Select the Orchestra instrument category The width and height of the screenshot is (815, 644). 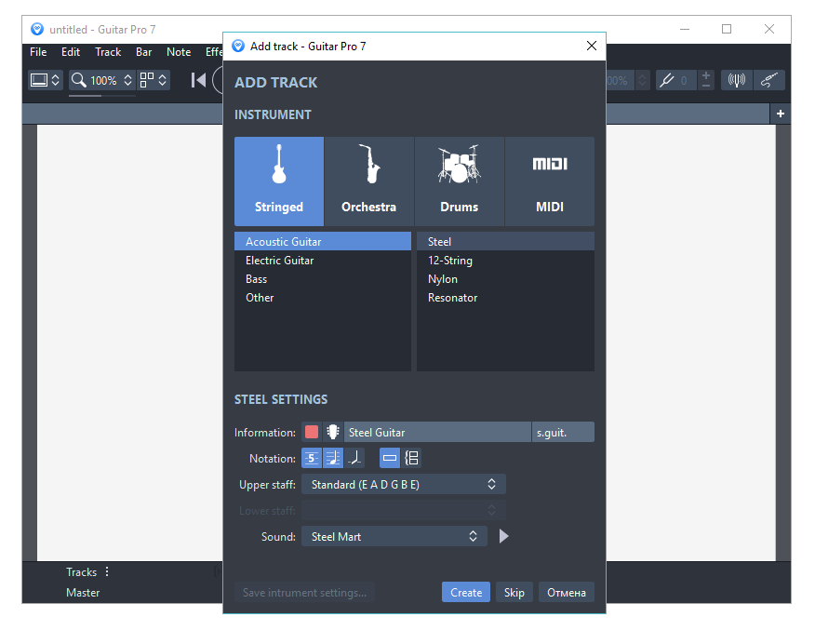click(368, 181)
